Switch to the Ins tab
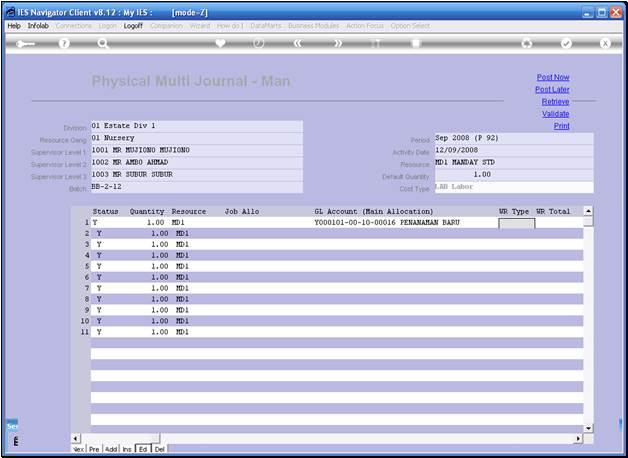The image size is (628, 458). click(127, 449)
